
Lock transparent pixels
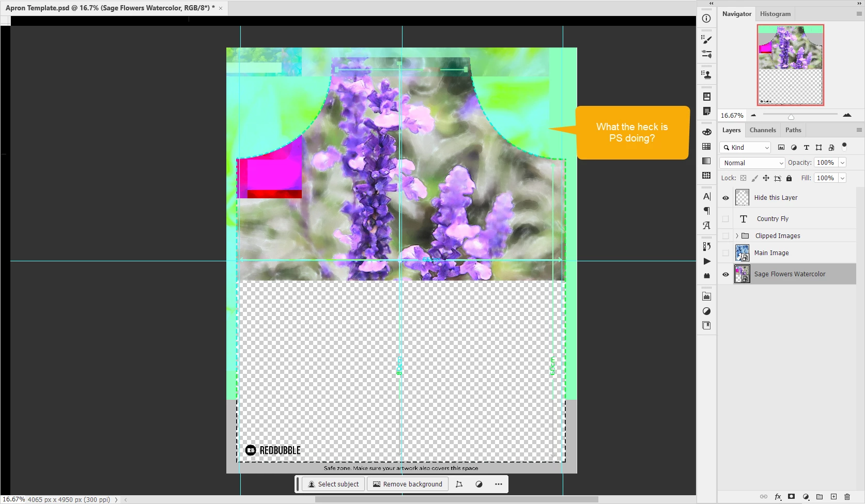(743, 178)
